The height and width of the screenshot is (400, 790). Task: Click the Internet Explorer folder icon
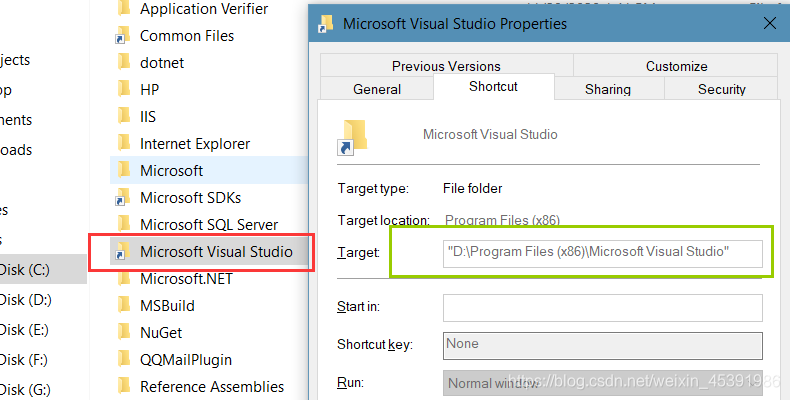tap(123, 144)
